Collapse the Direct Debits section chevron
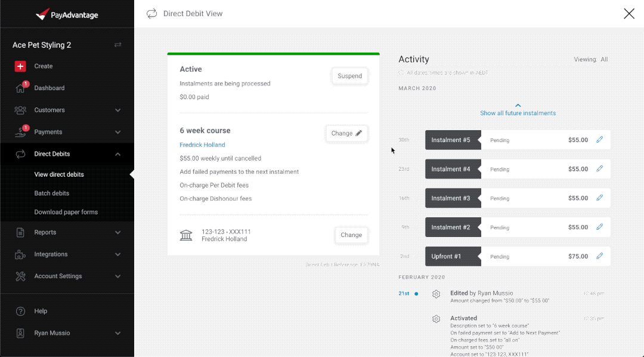The width and height of the screenshot is (644, 357). [118, 154]
